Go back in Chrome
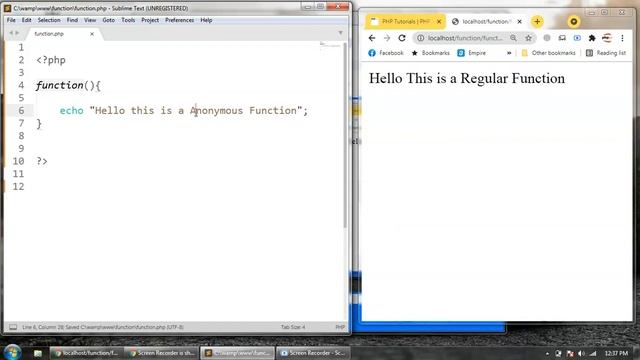Viewport: 640px width, 360px height. [x=371, y=38]
